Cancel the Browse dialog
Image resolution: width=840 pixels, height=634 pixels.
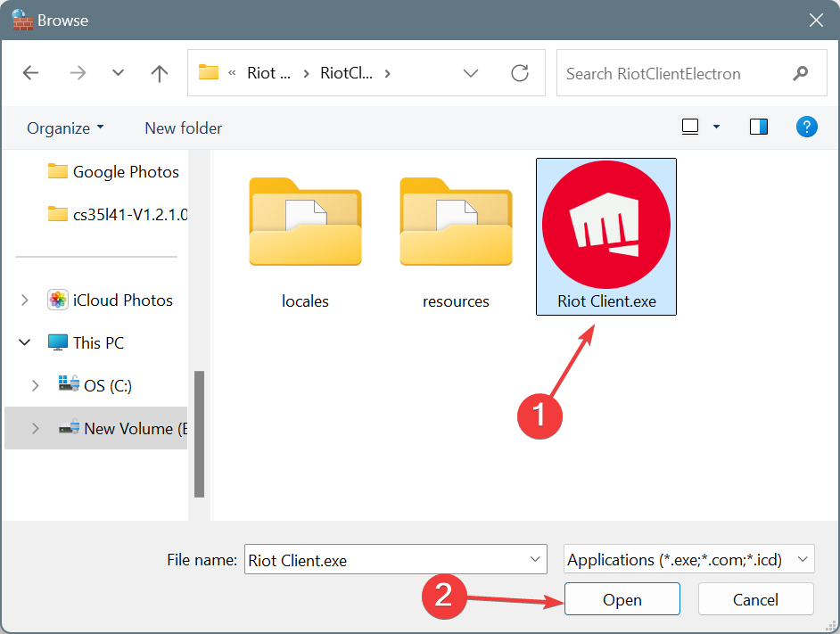(x=756, y=599)
